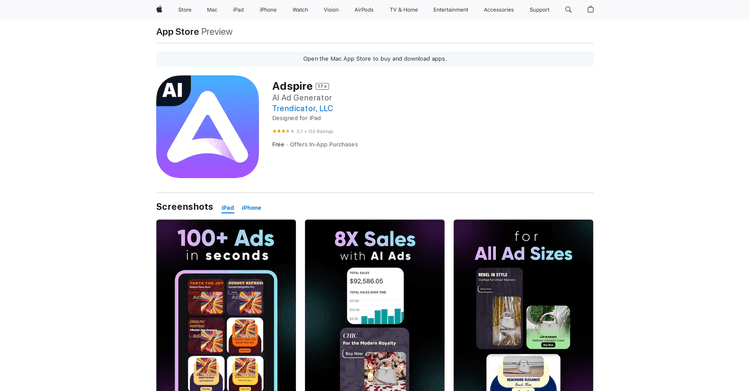750x391 pixels.
Task: Open the Vision menu item
Action: tap(331, 10)
